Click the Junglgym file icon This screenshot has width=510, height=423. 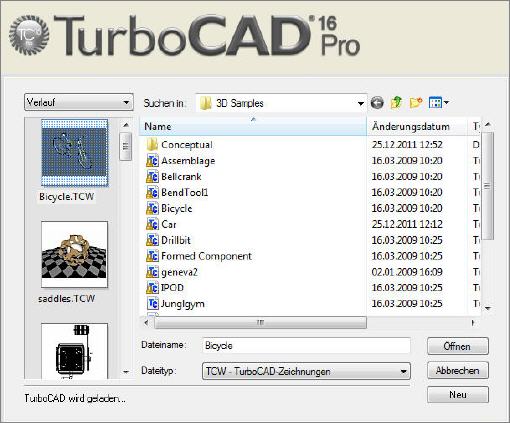click(152, 303)
